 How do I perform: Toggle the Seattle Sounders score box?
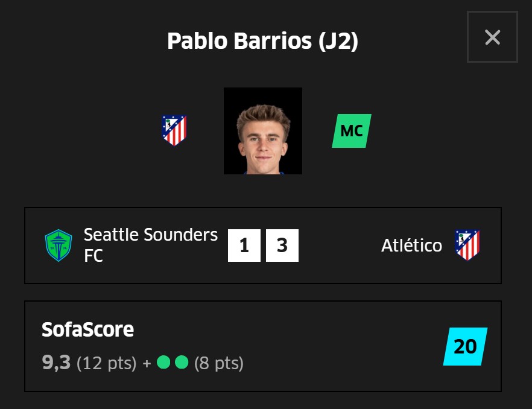244,244
